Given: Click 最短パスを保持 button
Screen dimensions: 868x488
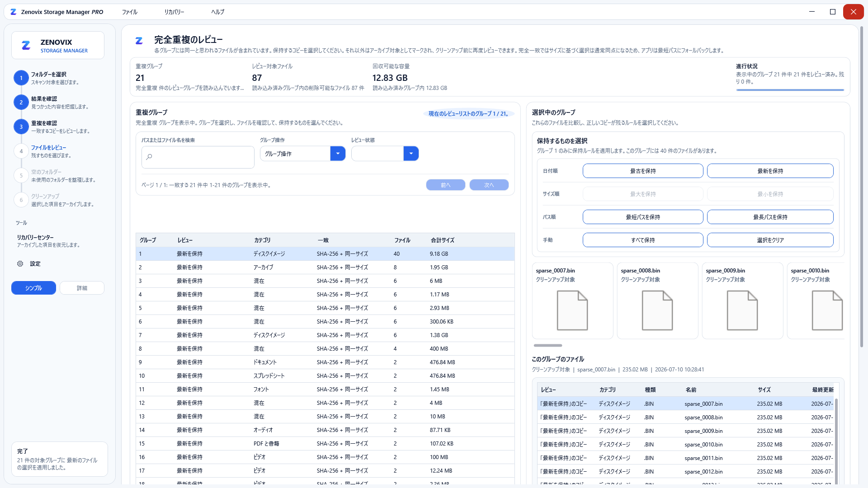Looking at the screenshot, I should [x=642, y=217].
